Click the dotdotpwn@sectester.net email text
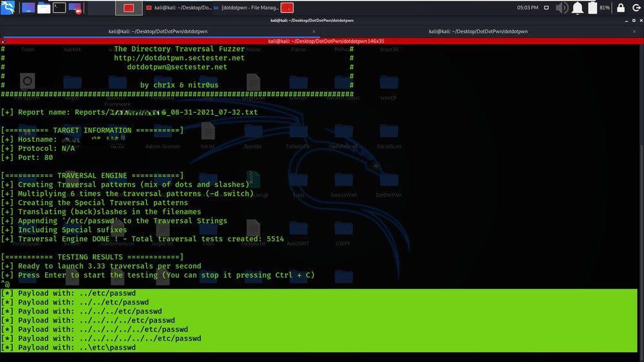This screenshot has width=644, height=362. (177, 67)
